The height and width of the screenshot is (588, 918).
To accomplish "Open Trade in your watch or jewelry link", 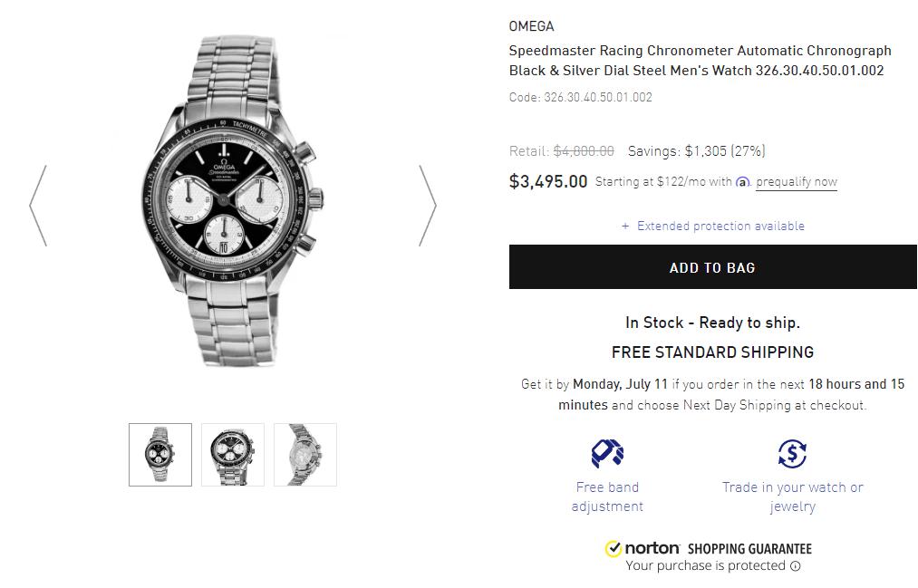I will pyautogui.click(x=792, y=496).
